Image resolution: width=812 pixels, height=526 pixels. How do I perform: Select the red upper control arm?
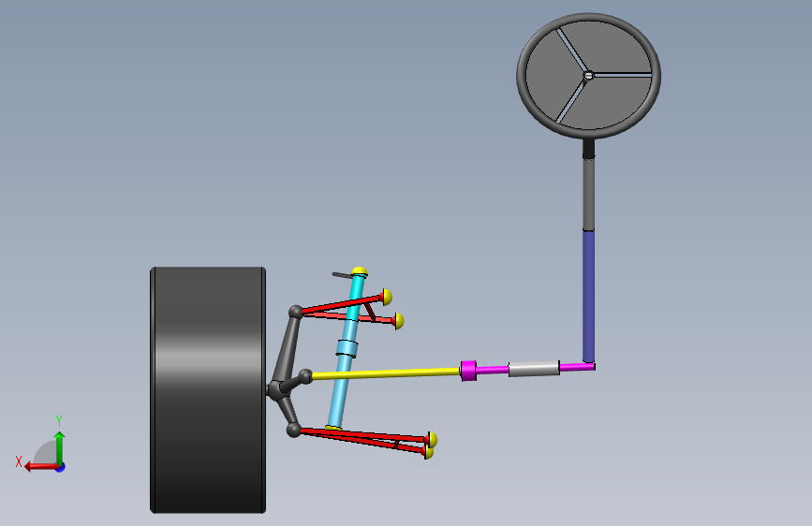(x=342, y=304)
